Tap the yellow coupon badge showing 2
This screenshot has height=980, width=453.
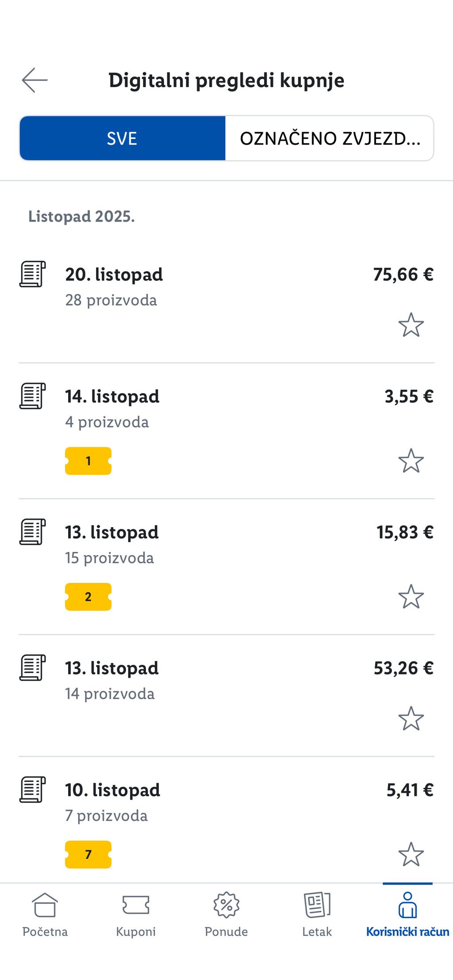click(x=88, y=597)
